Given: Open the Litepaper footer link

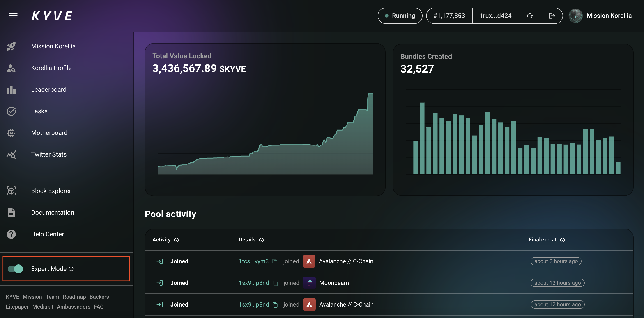Looking at the screenshot, I should [17, 307].
